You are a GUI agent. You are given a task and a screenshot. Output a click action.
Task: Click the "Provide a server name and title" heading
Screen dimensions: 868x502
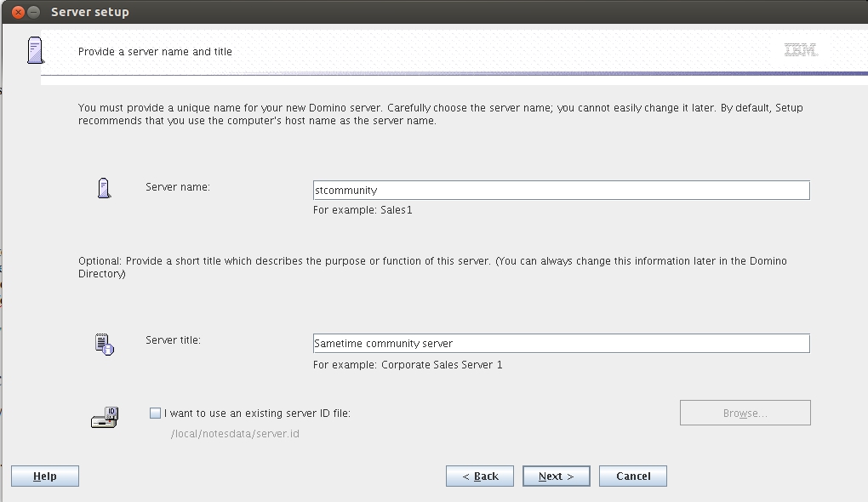point(155,52)
